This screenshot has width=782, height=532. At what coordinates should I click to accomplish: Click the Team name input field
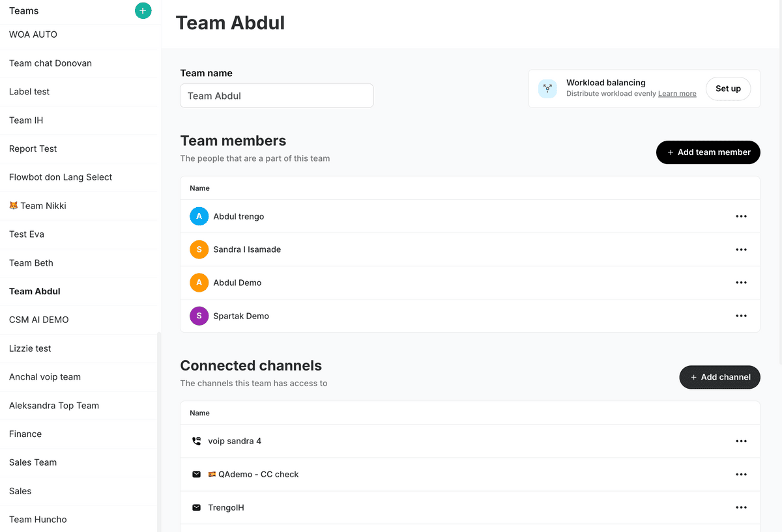[x=277, y=96]
